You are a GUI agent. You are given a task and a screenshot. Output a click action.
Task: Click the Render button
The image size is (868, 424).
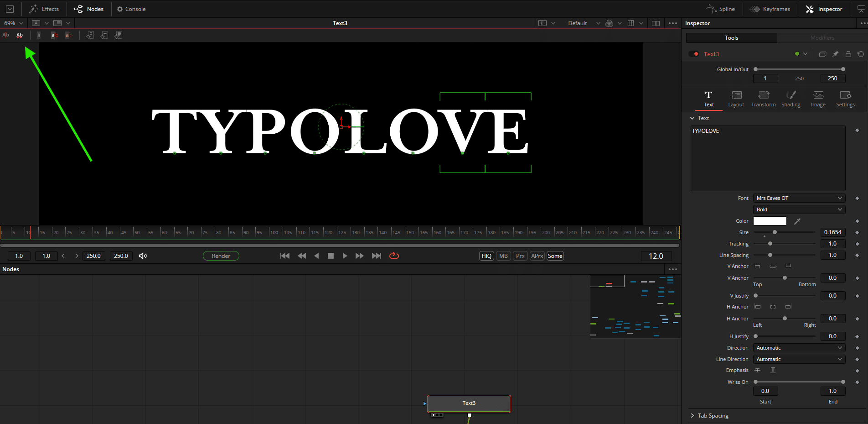coord(221,256)
